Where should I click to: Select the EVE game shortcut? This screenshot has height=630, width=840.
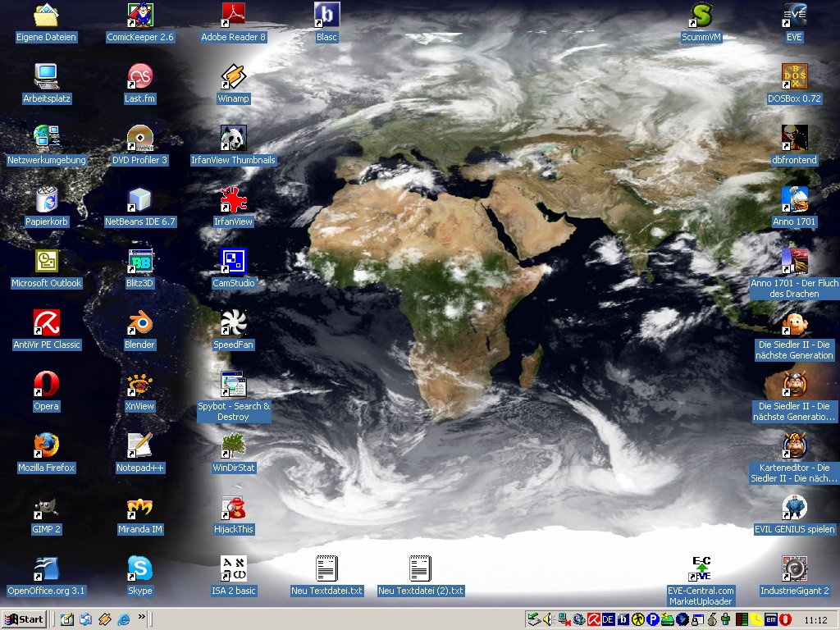[x=794, y=16]
